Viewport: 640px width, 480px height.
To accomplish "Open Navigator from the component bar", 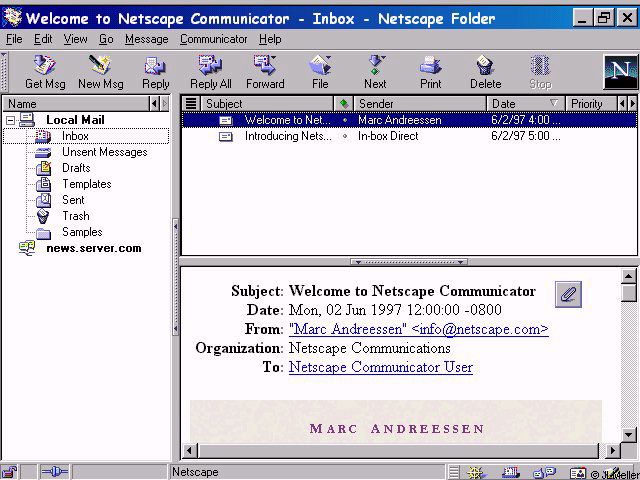I will (476, 473).
